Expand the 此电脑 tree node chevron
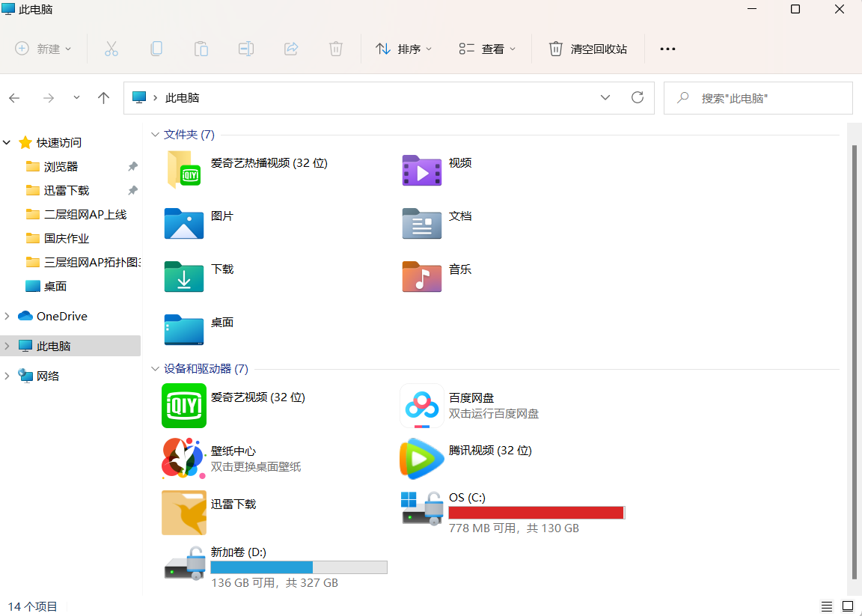The height and width of the screenshot is (616, 862). click(7, 346)
